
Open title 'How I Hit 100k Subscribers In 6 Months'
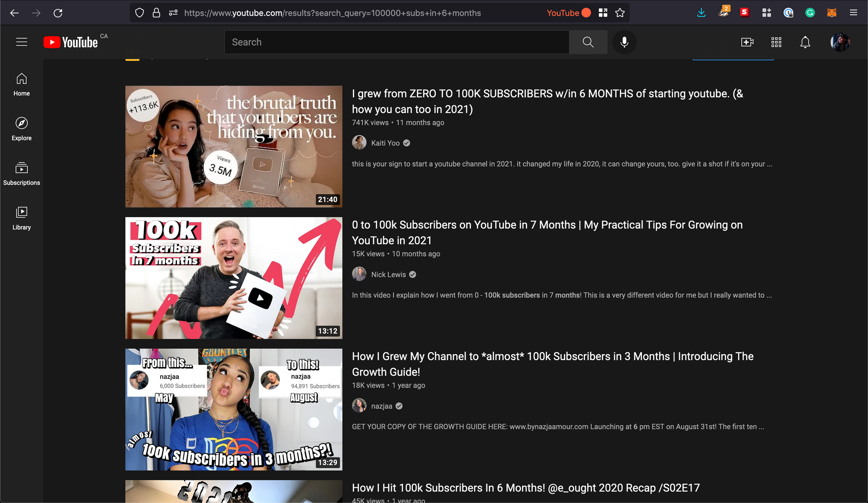pos(526,488)
